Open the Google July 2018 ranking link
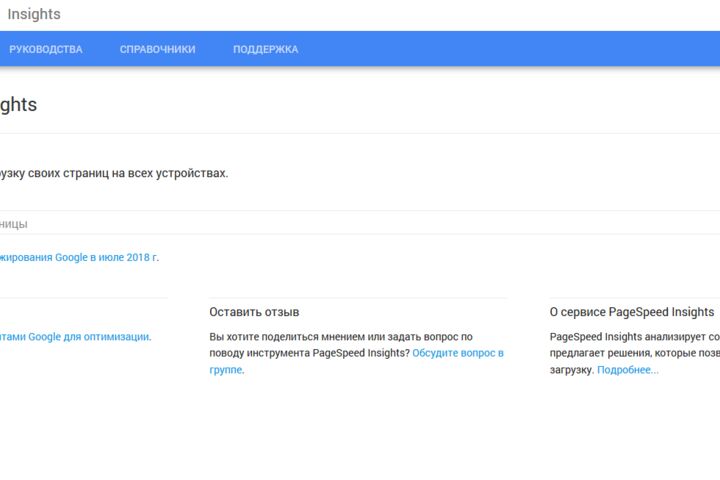 click(x=79, y=257)
